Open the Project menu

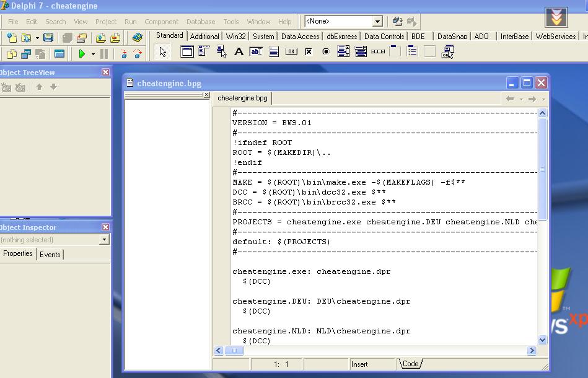[106, 22]
